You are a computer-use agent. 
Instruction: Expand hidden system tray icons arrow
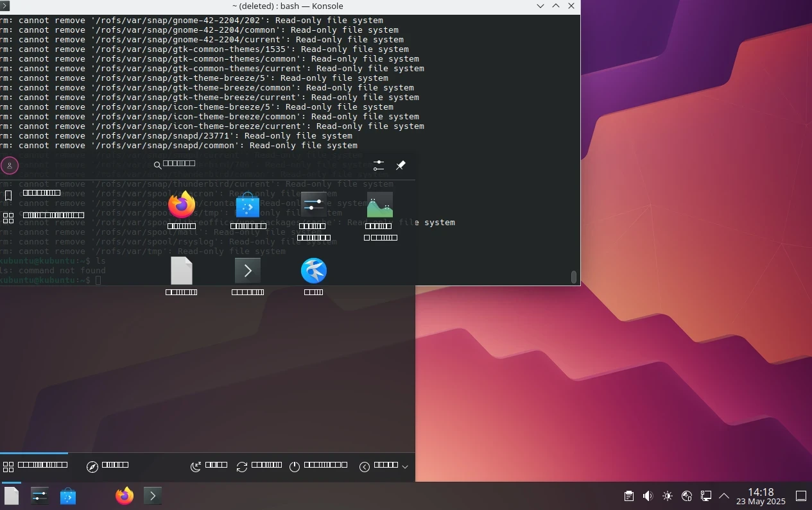click(724, 496)
